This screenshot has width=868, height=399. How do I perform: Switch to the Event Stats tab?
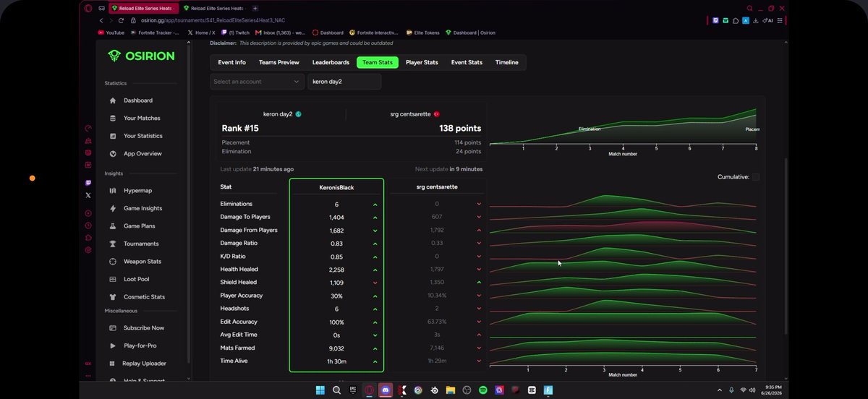pos(467,63)
